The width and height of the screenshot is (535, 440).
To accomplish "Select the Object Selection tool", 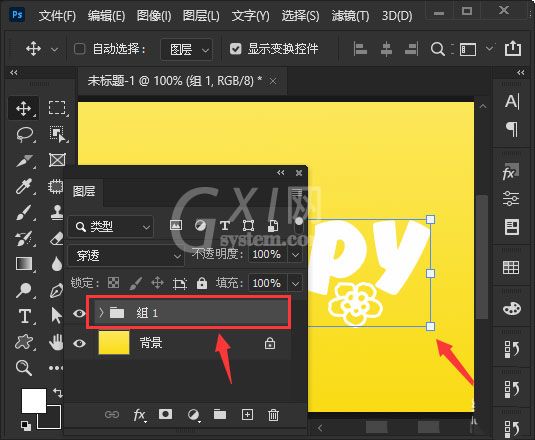I will [57, 134].
